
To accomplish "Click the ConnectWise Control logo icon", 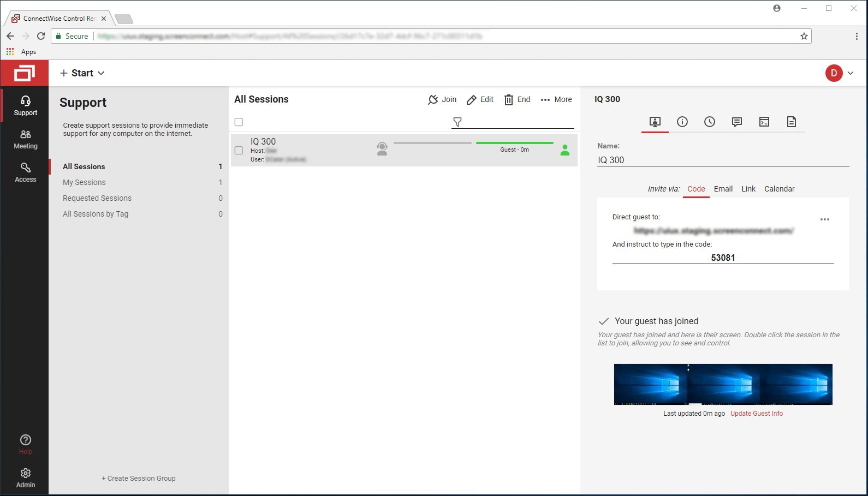I will 25,73.
